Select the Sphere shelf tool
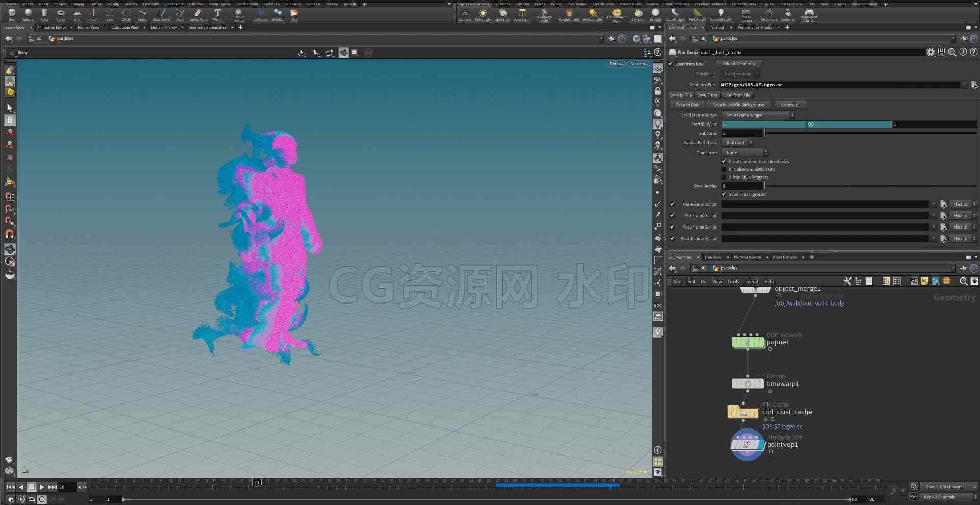Screen dimensions: 980x505 (x=28, y=14)
